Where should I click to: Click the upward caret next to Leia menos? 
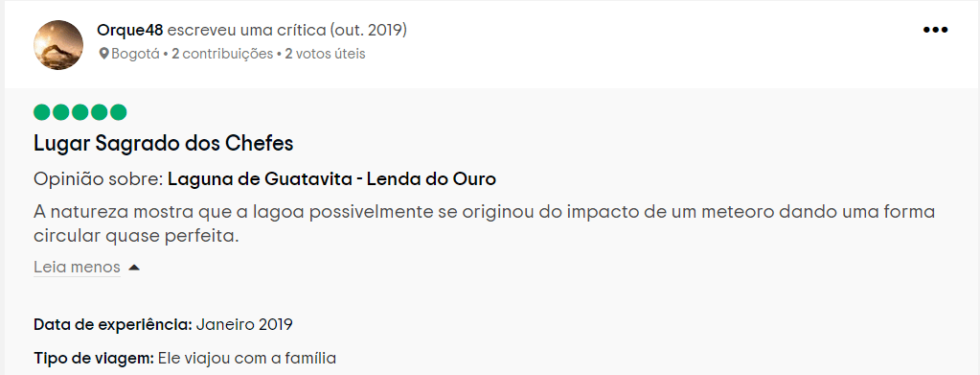pyautogui.click(x=134, y=268)
